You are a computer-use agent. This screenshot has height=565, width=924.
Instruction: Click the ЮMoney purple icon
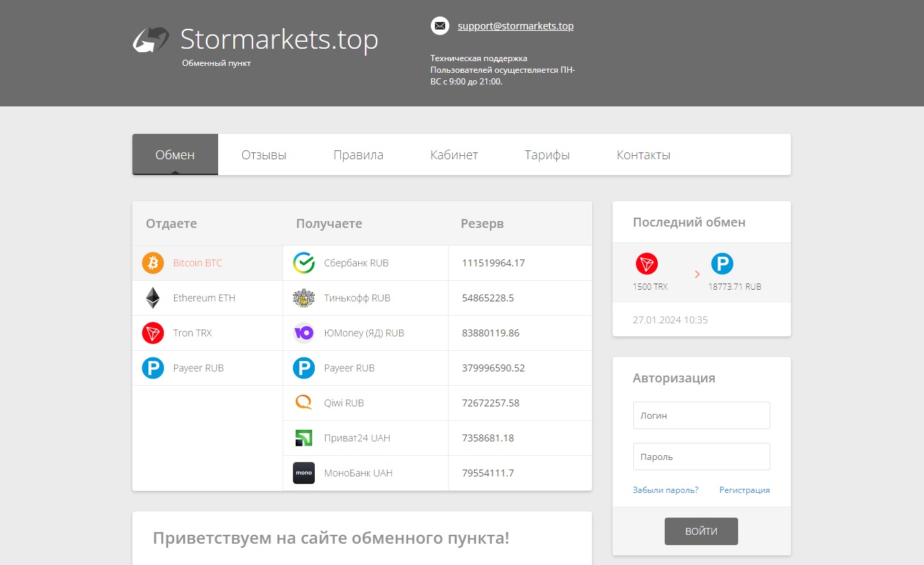[304, 333]
